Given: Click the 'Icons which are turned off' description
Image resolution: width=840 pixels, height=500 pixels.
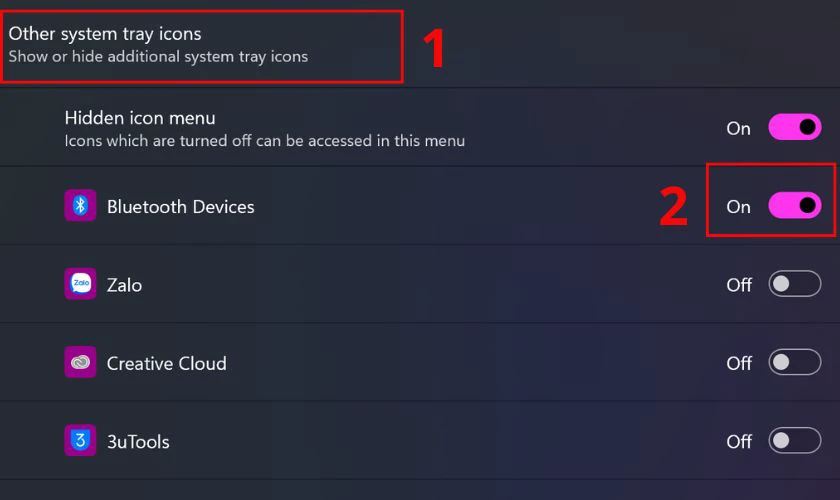Looking at the screenshot, I should 265,141.
